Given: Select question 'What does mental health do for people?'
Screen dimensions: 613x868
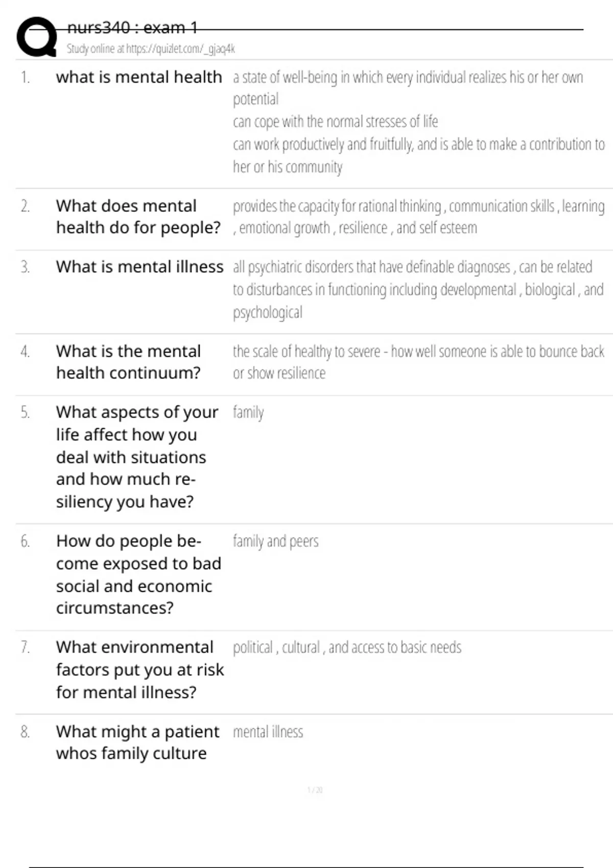Looking at the screenshot, I should tap(138, 216).
